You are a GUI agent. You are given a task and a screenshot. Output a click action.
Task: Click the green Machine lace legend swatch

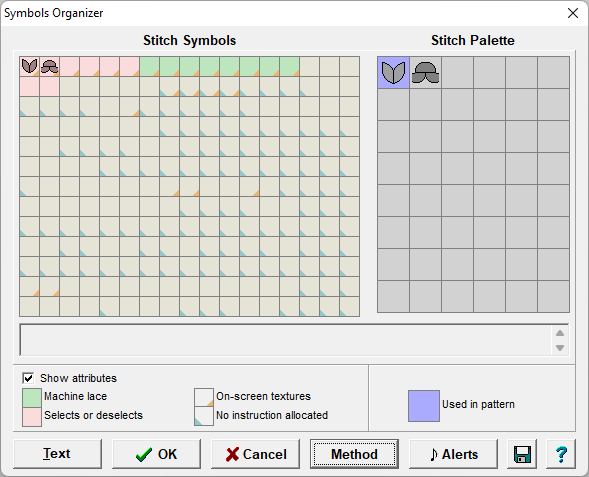click(x=32, y=398)
